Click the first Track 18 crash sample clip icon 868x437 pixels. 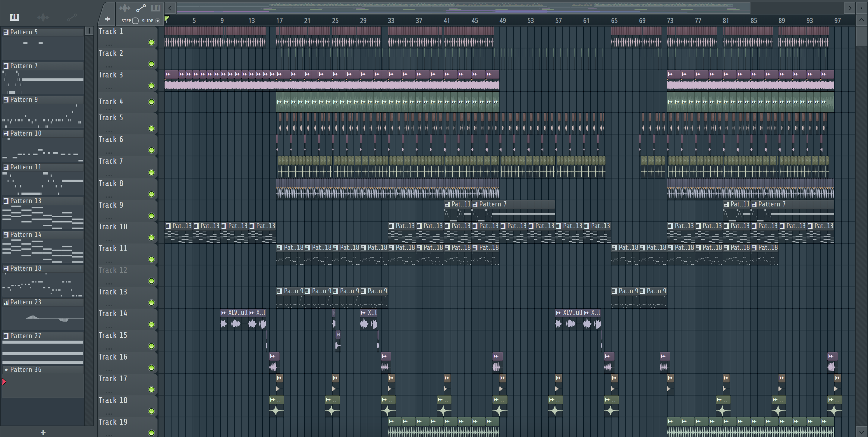[272, 400]
